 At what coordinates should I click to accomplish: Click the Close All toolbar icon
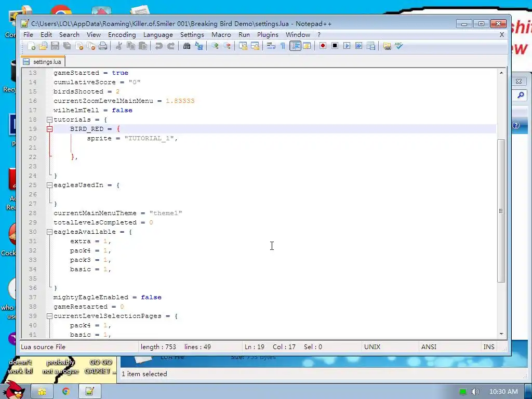coord(91,46)
